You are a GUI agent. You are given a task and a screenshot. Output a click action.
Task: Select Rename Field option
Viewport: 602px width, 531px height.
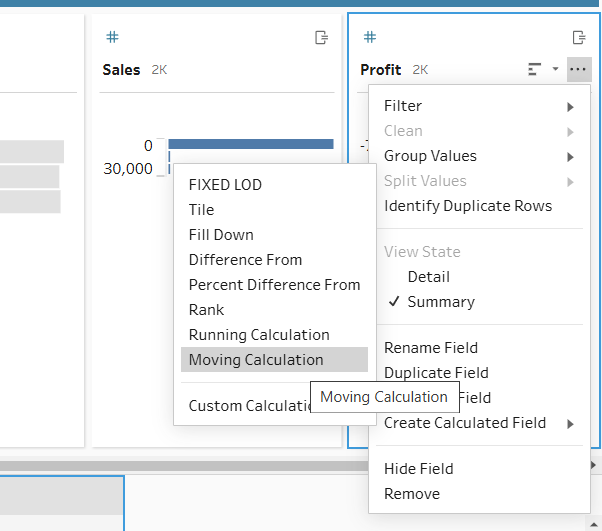tap(431, 348)
